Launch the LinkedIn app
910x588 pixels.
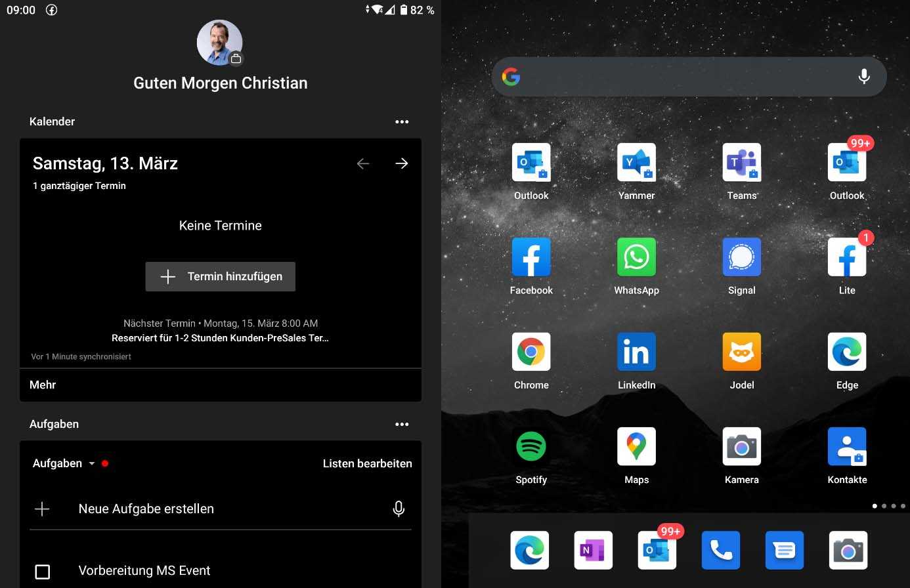tap(636, 352)
